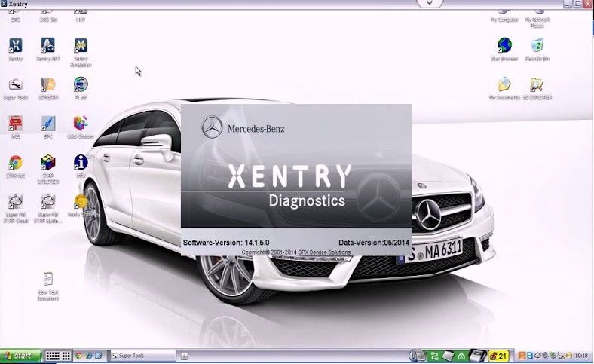Open the Super Tools desktop icon
This screenshot has height=364, width=594.
16,85
